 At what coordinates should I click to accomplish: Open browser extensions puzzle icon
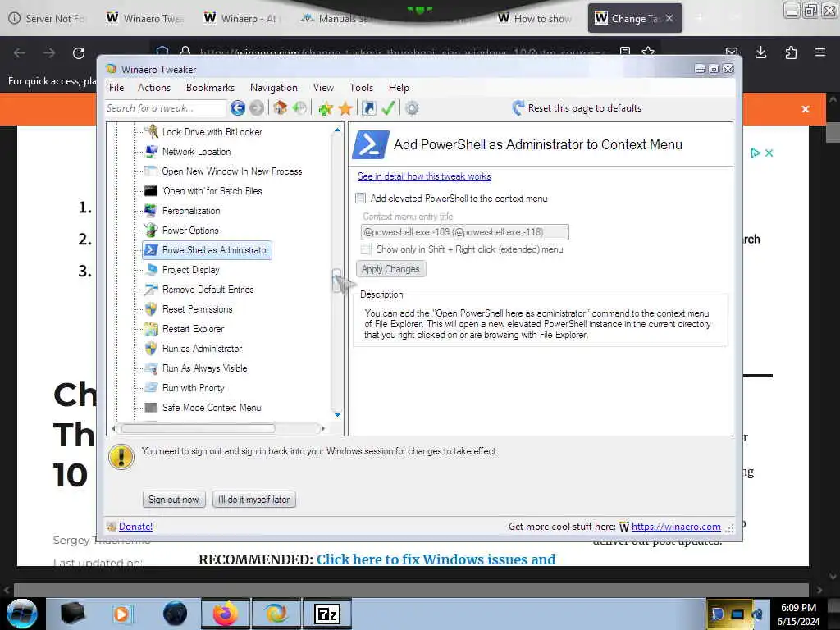click(791, 52)
